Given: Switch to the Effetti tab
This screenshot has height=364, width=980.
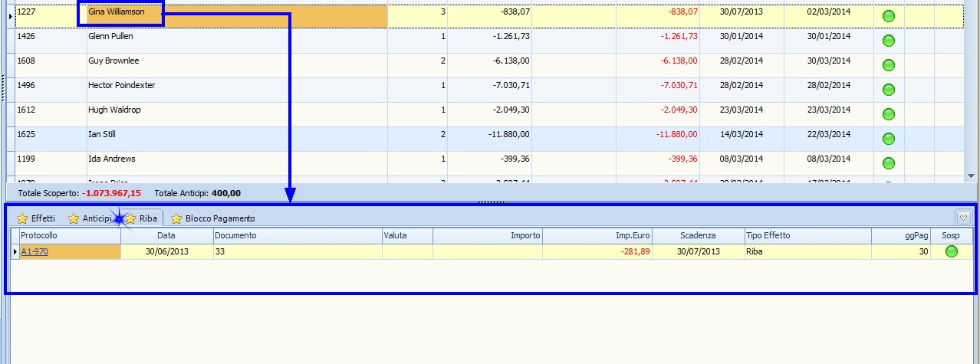Looking at the screenshot, I should 37,218.
